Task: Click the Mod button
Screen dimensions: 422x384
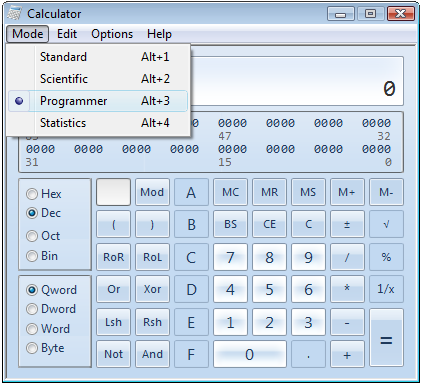Action: click(x=152, y=192)
